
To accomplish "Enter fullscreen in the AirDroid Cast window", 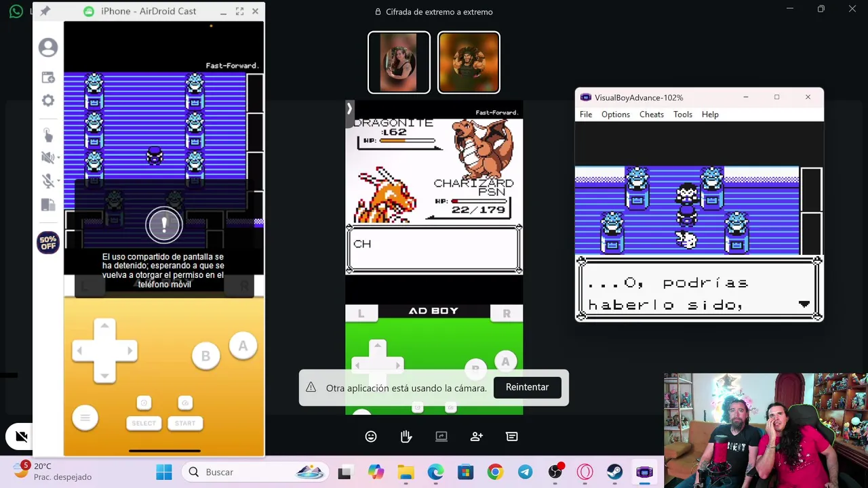I will click(239, 12).
